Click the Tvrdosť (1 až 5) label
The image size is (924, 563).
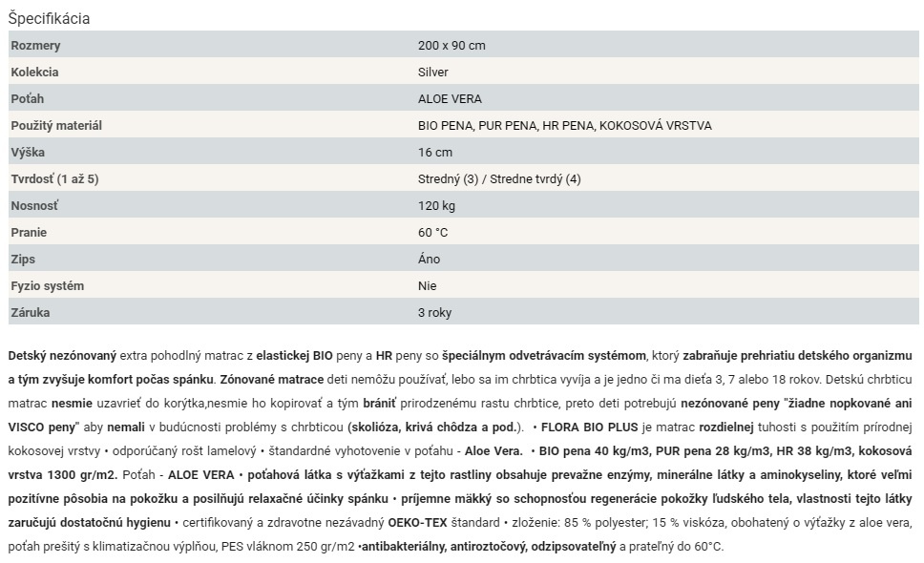tap(54, 179)
